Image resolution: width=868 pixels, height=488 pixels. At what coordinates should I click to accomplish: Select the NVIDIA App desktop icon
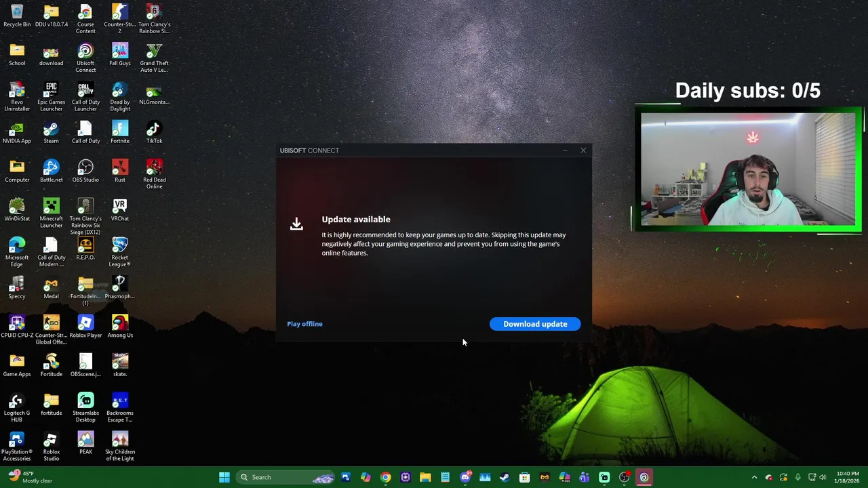[17, 133]
